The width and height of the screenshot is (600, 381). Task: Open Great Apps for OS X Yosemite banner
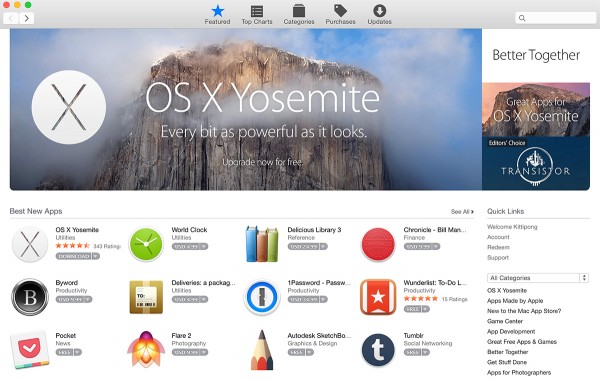pos(536,109)
